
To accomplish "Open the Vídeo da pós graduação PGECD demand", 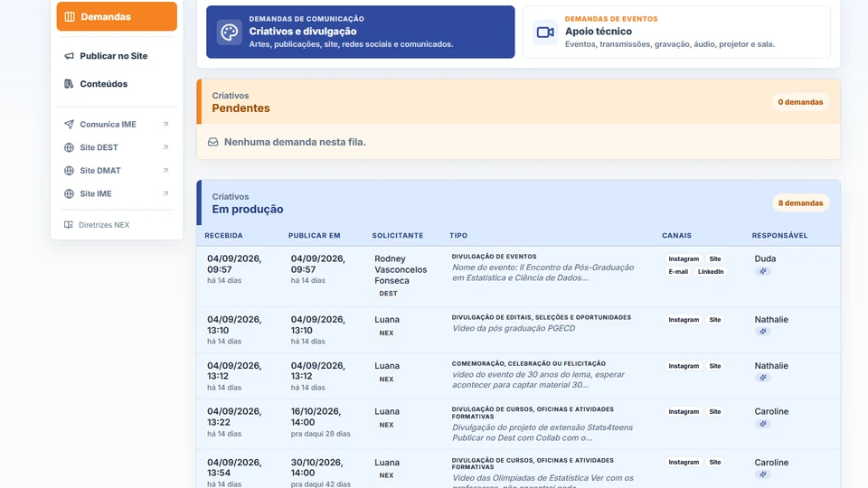I will (x=514, y=329).
